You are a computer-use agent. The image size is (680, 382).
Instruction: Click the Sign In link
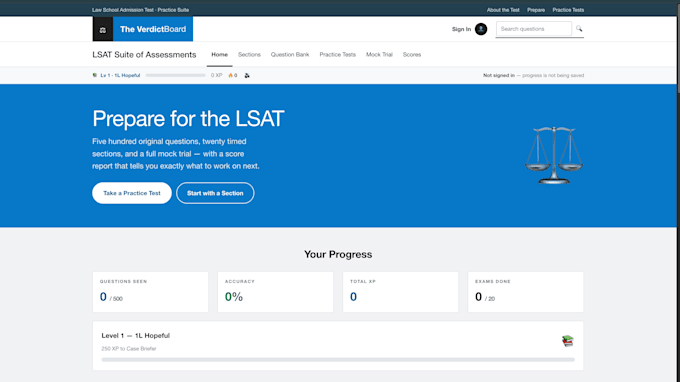(461, 29)
